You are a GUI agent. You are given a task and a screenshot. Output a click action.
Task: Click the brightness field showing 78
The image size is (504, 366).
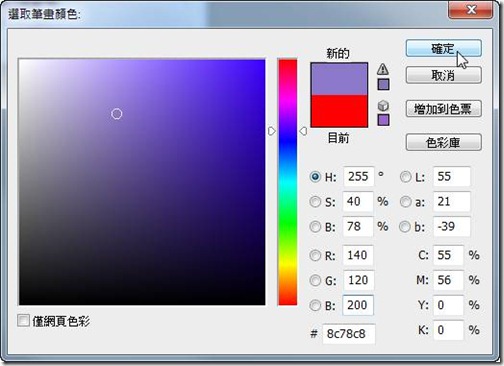pyautogui.click(x=358, y=227)
